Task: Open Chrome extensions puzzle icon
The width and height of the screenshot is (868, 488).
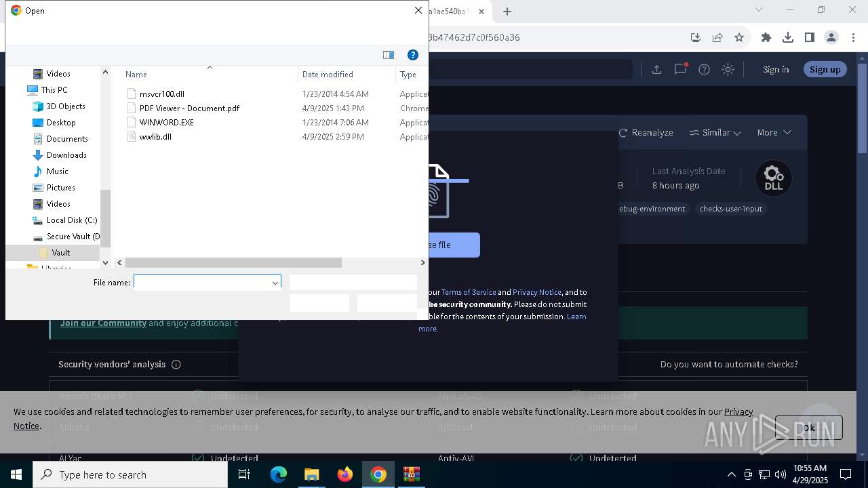Action: tap(766, 37)
